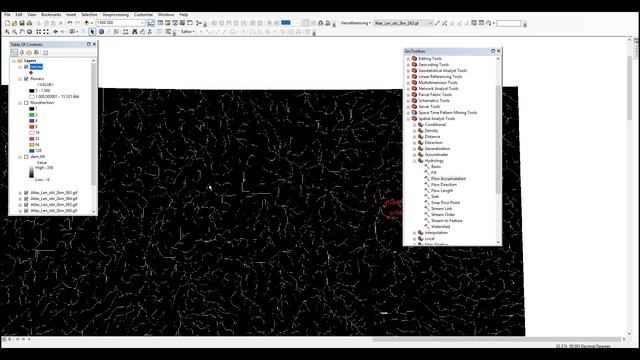Toggle visibility of Atlas_Len_obl_2km_063.gif layer
This screenshot has height=360, width=640.
coord(26,193)
